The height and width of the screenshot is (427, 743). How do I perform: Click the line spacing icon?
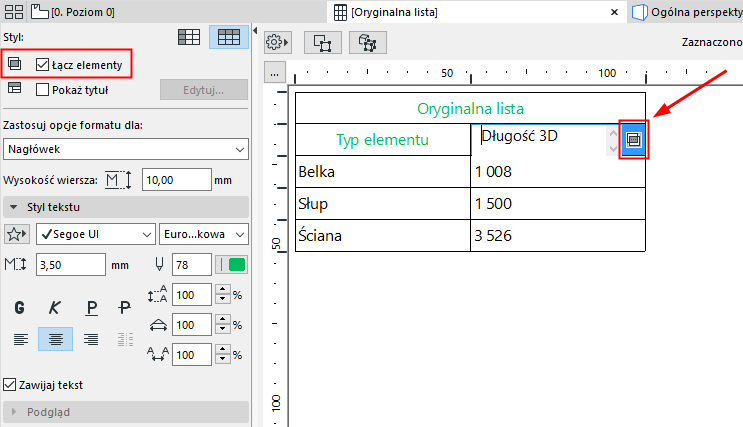click(x=157, y=294)
